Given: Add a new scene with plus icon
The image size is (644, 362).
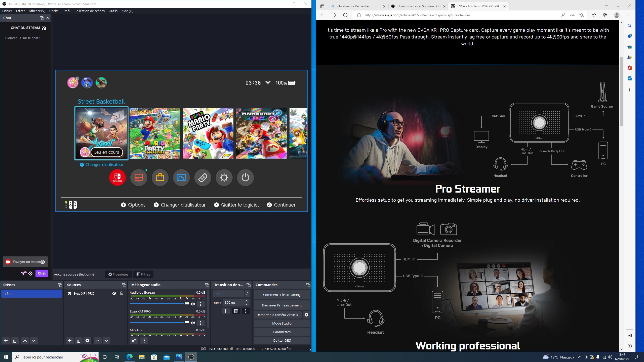Looking at the screenshot, I should pos(6,341).
